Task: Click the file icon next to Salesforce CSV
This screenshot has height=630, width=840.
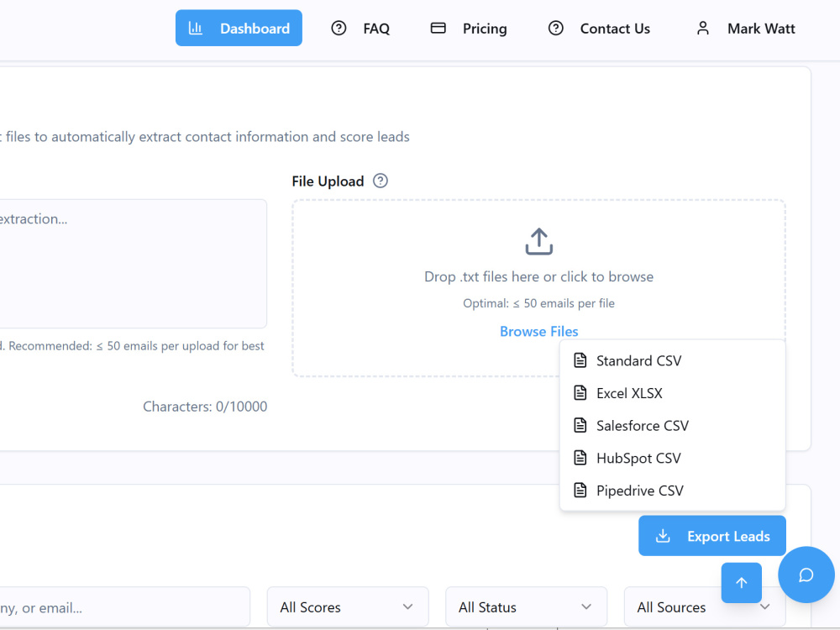Action: pyautogui.click(x=580, y=426)
